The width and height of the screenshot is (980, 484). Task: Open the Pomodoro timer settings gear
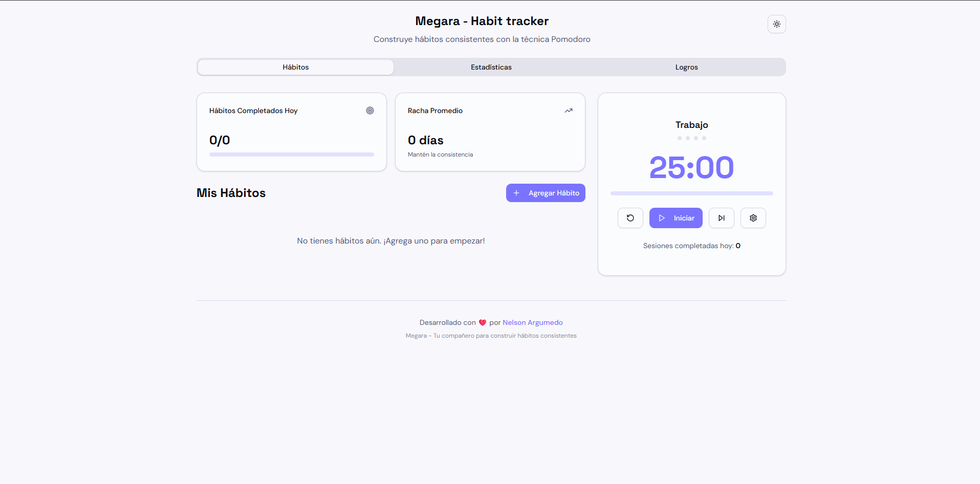tap(753, 218)
